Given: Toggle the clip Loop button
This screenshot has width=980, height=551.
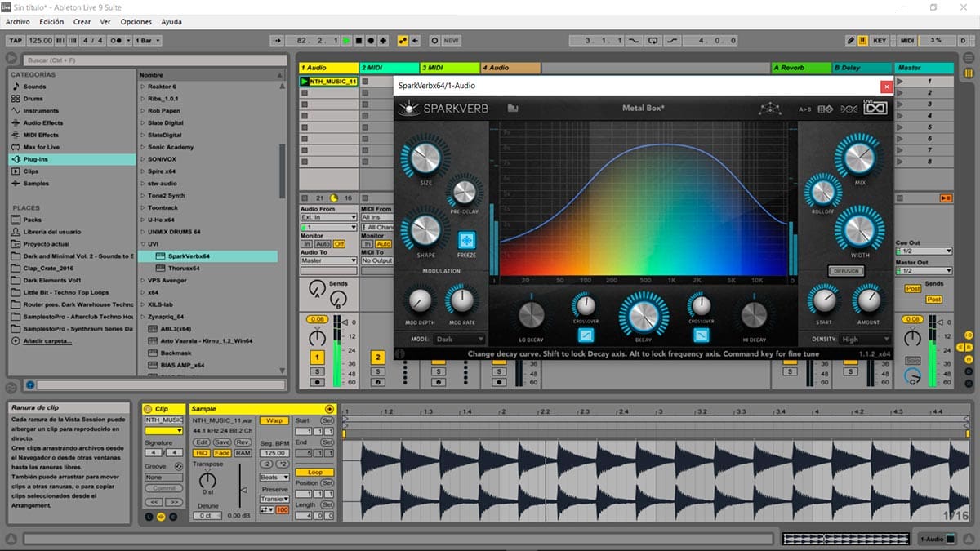Looking at the screenshot, I should tap(314, 473).
